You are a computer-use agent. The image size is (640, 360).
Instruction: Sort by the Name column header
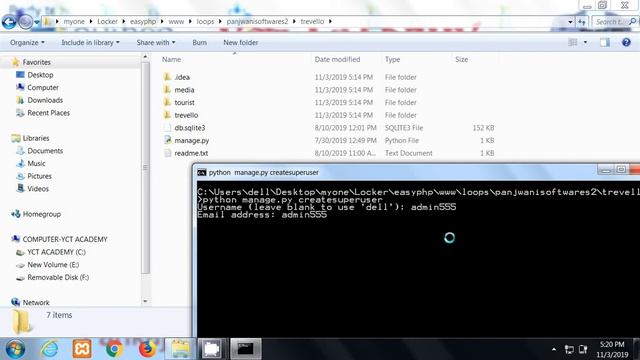171,59
